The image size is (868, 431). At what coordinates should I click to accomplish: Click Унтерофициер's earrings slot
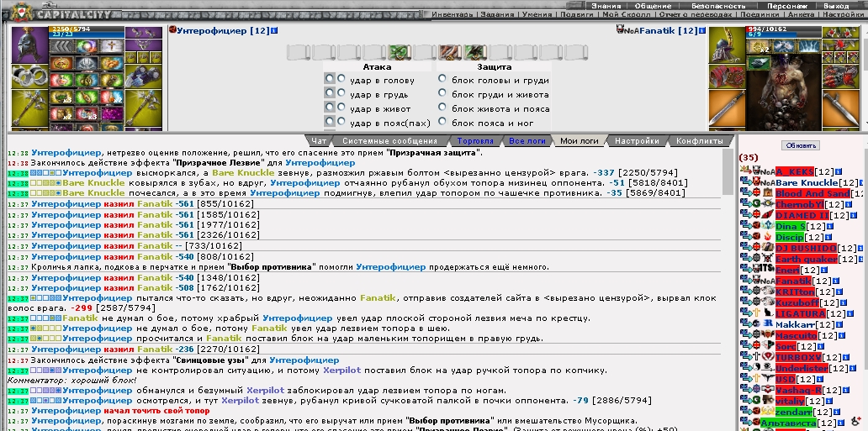143,33
